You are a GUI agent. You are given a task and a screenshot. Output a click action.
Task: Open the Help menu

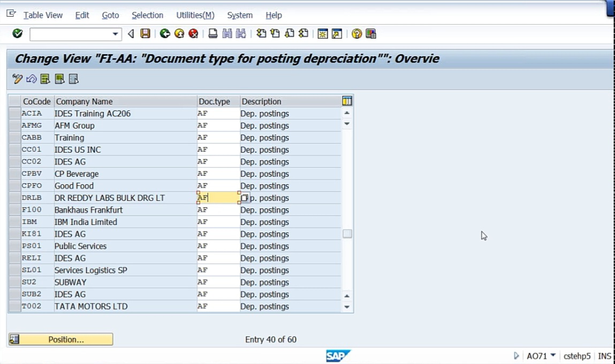coord(274,16)
